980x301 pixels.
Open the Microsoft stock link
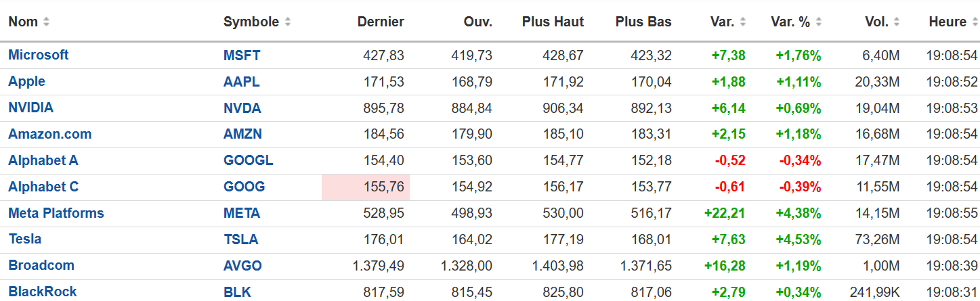[x=39, y=55]
